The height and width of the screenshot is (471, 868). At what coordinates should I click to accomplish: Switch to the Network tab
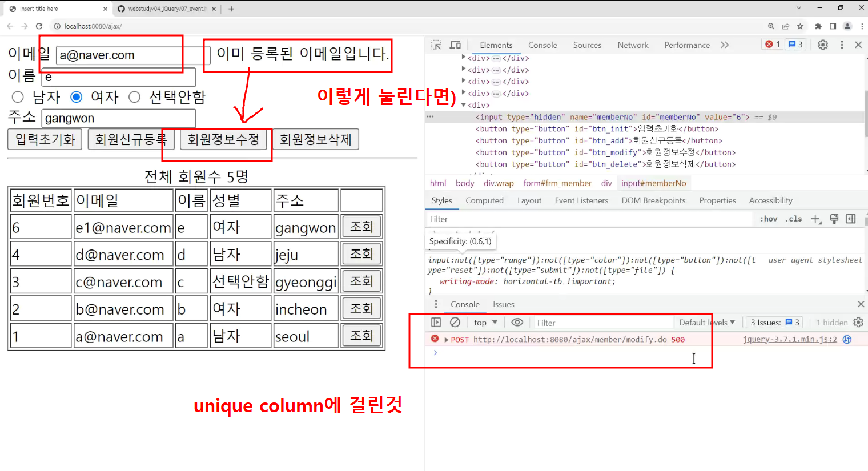tap(633, 45)
